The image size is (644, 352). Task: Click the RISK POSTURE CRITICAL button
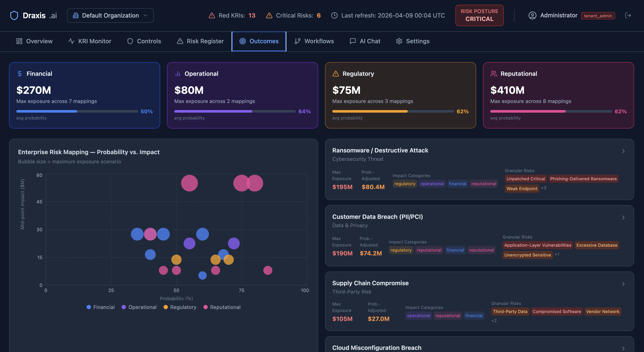[x=479, y=15]
